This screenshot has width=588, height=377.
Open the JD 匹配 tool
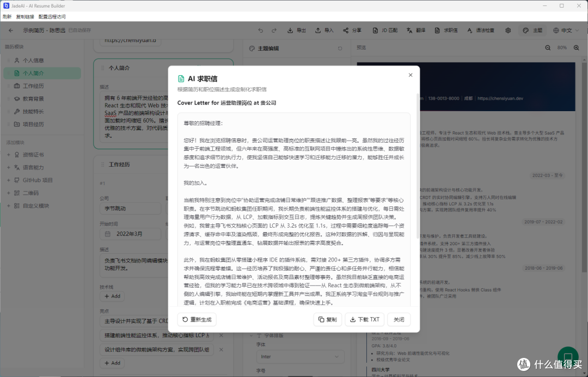point(385,31)
